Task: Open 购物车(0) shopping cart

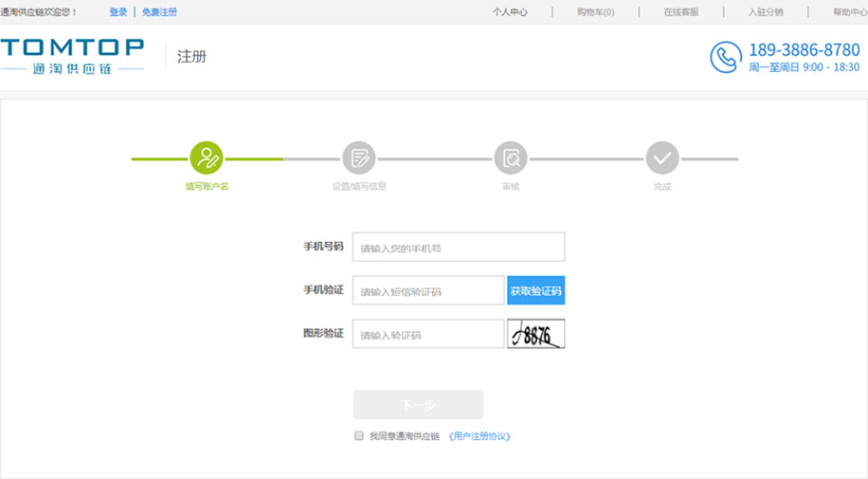Action: [595, 12]
